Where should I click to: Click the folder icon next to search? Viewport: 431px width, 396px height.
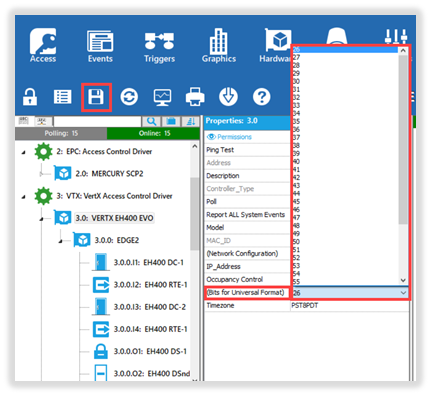[x=171, y=121]
